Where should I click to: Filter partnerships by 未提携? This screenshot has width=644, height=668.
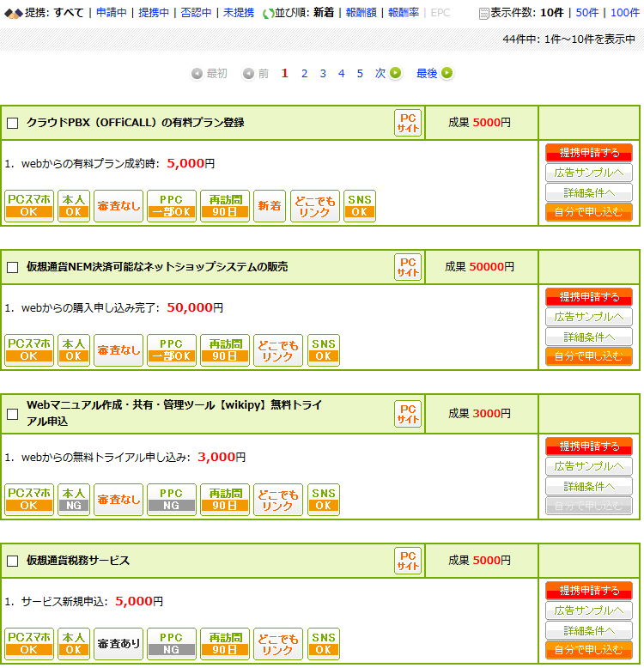pos(239,13)
